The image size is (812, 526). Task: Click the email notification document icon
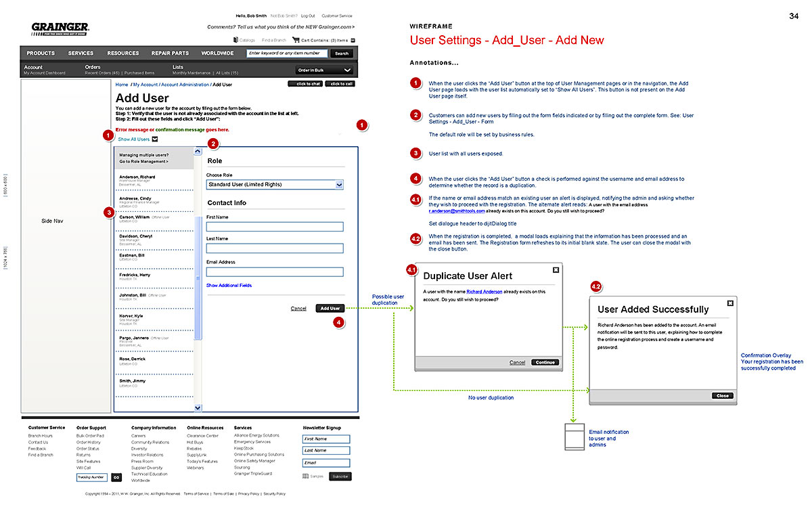[574, 437]
